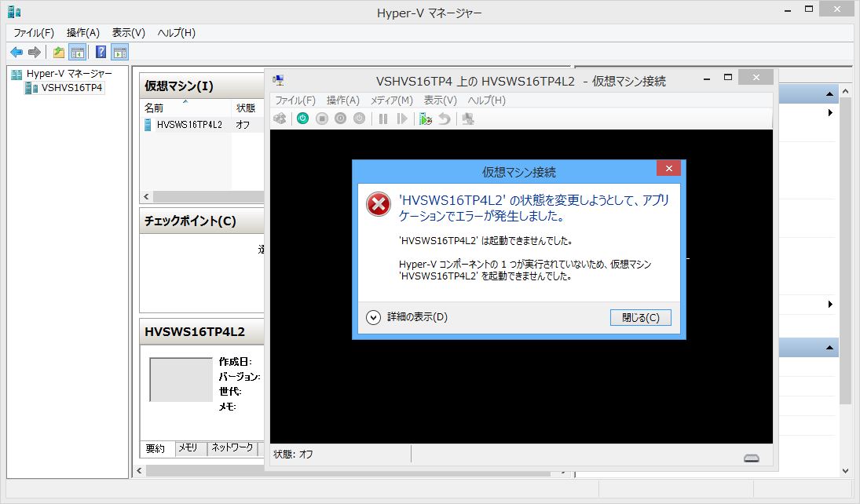Expand 詳細の表示(D) details chevron
The image size is (860, 504).
point(374,317)
